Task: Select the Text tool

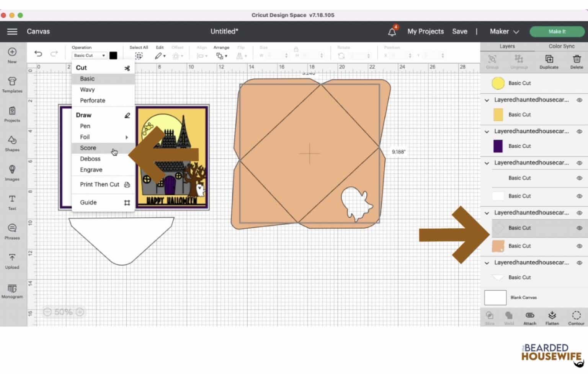Action: [12, 202]
